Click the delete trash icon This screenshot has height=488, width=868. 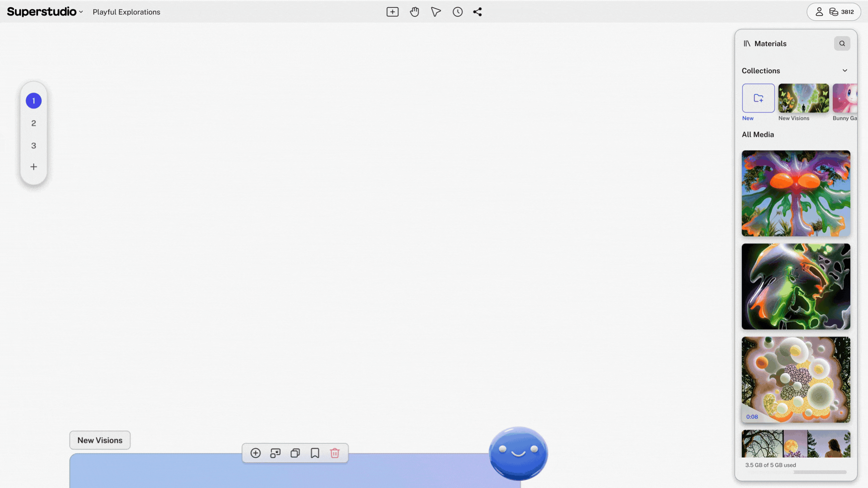coord(335,453)
